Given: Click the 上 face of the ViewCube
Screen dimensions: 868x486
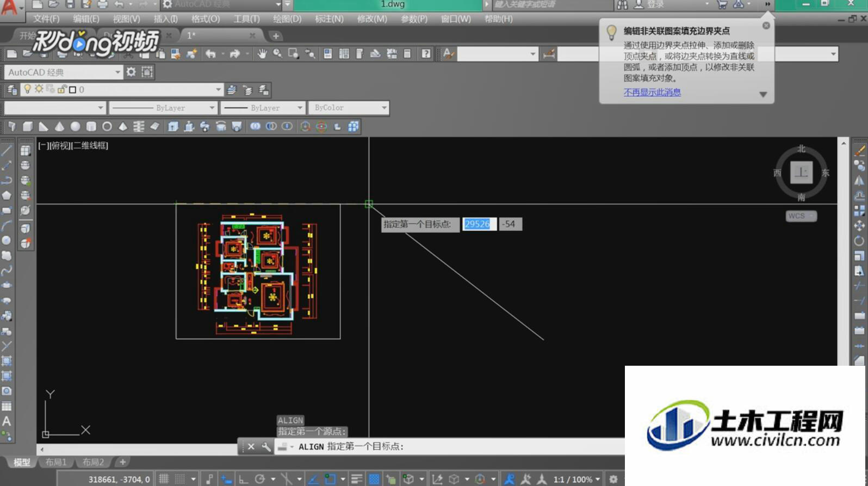Looking at the screenshot, I should click(x=801, y=173).
